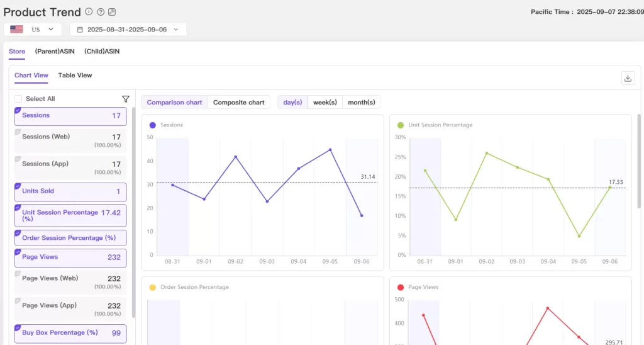The image size is (644, 345).
Task: Click the 09-06 axis label on Unit Session chart
Action: 610,261
